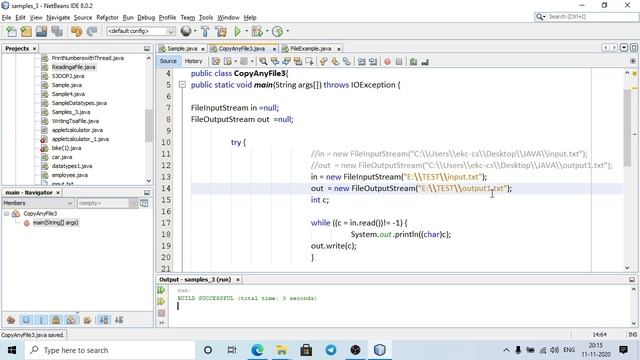The width and height of the screenshot is (640, 360).
Task: Click the Redo toolbar icon
Action: pos(92,31)
